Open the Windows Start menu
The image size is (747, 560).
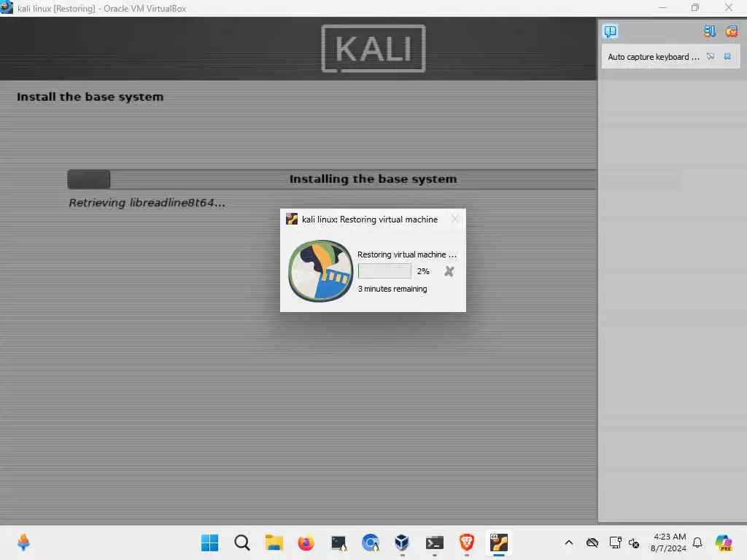209,542
